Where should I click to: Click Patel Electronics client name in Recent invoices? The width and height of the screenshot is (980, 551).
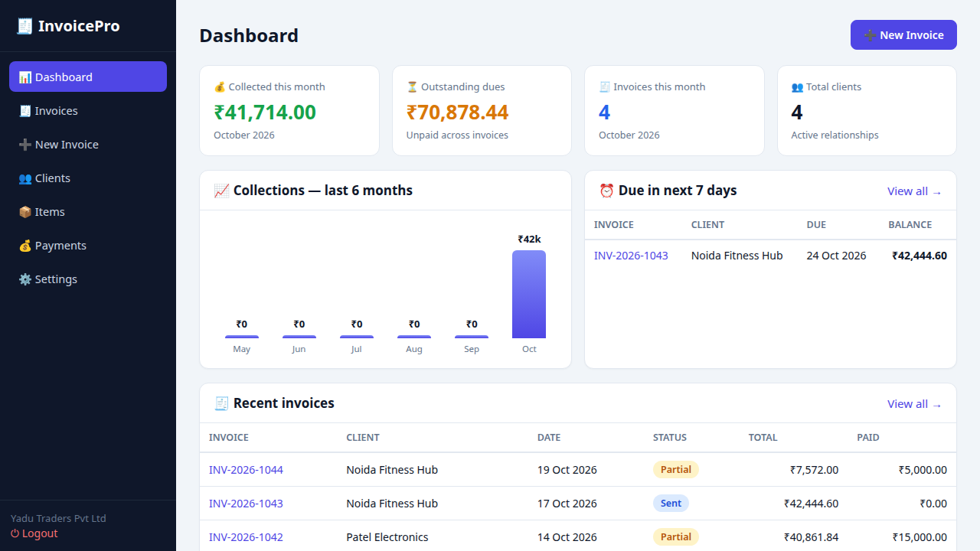click(387, 537)
